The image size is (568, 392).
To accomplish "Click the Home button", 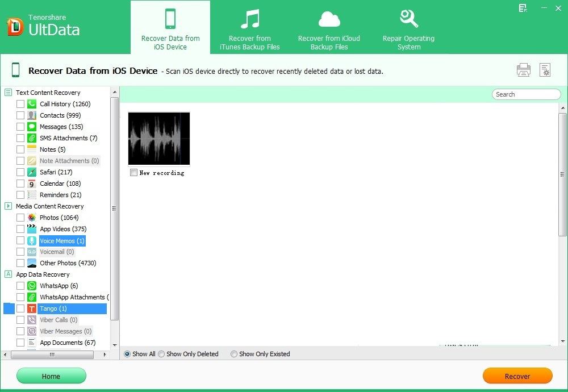I will point(51,376).
